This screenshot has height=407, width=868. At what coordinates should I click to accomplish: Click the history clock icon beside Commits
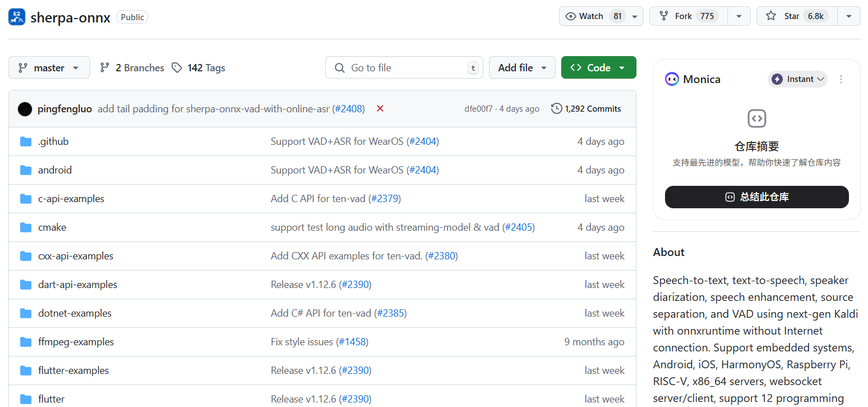556,109
